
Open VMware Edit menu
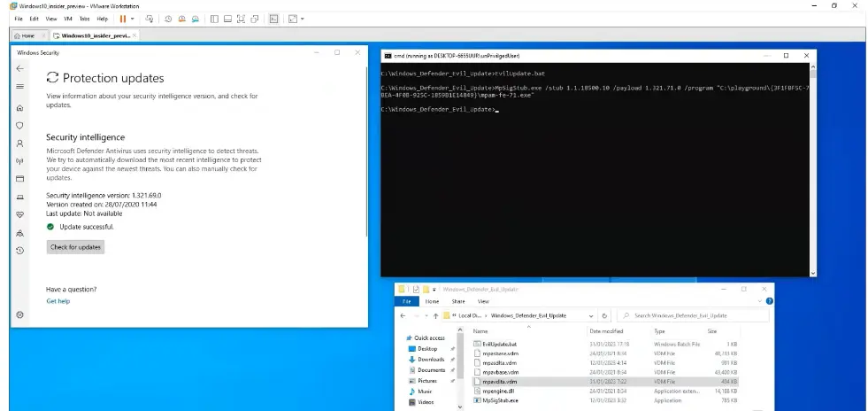(x=35, y=19)
